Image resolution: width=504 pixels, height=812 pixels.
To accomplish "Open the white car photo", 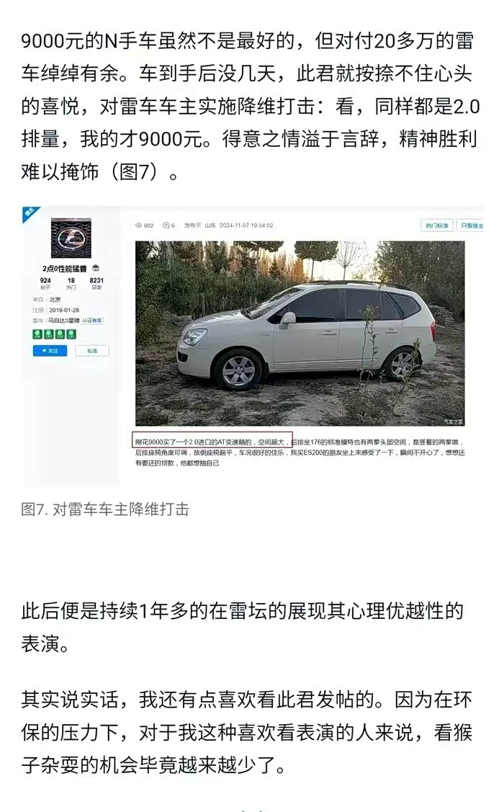I will tap(300, 334).
